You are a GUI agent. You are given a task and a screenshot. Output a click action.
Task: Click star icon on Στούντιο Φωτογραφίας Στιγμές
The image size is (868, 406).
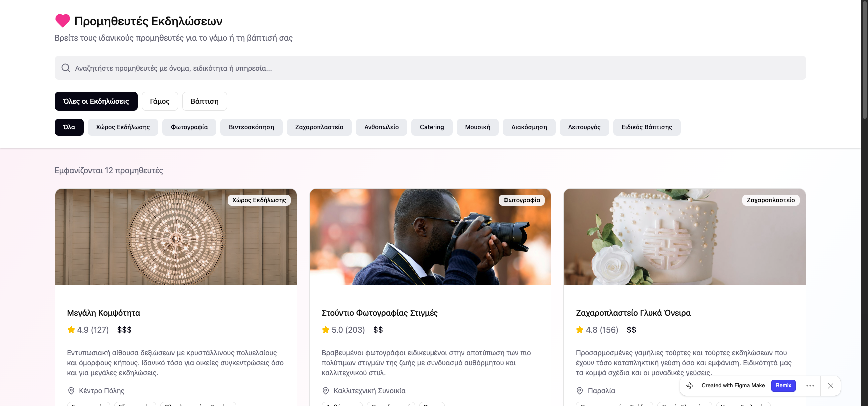[x=326, y=330]
